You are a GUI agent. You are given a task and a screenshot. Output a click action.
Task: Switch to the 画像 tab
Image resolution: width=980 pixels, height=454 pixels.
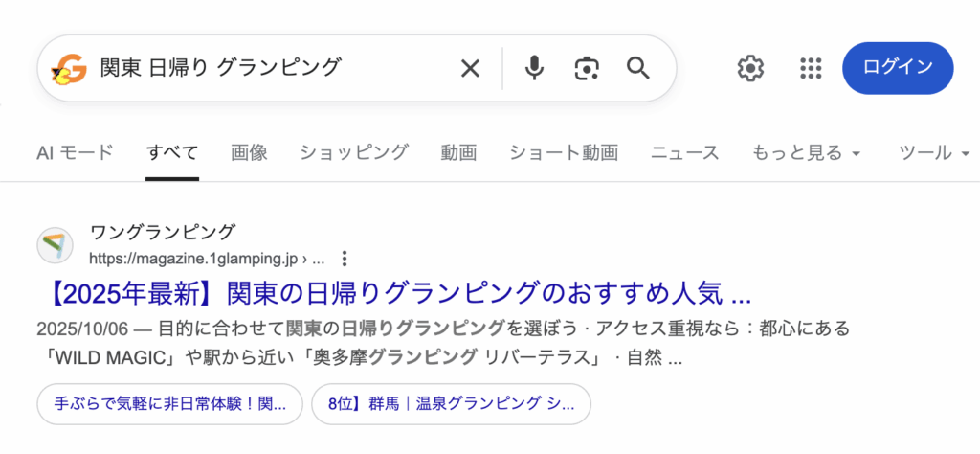(249, 152)
